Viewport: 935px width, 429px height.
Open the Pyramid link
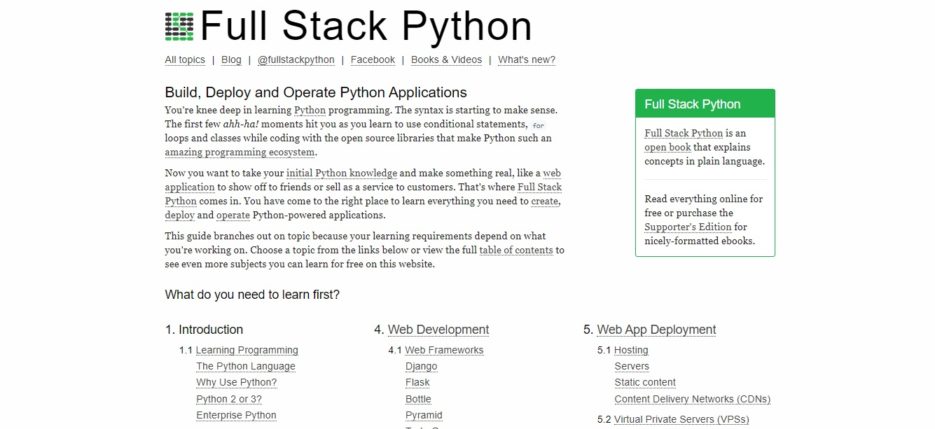coord(424,415)
